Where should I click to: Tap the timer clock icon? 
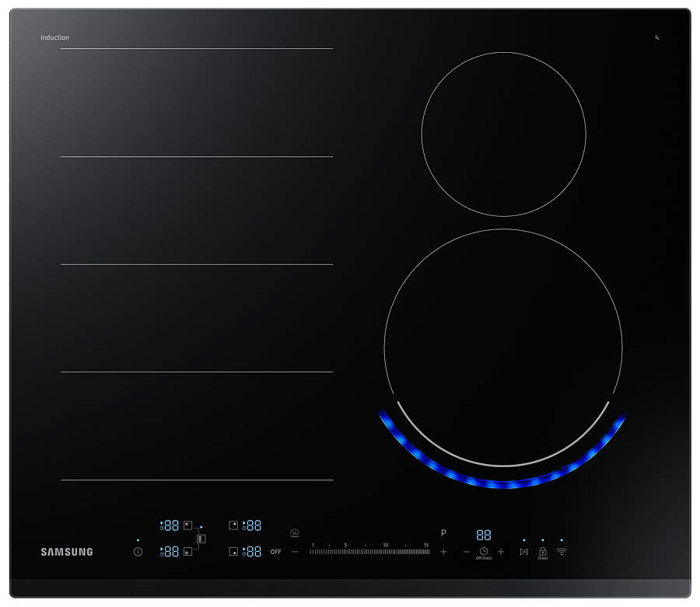click(x=484, y=552)
